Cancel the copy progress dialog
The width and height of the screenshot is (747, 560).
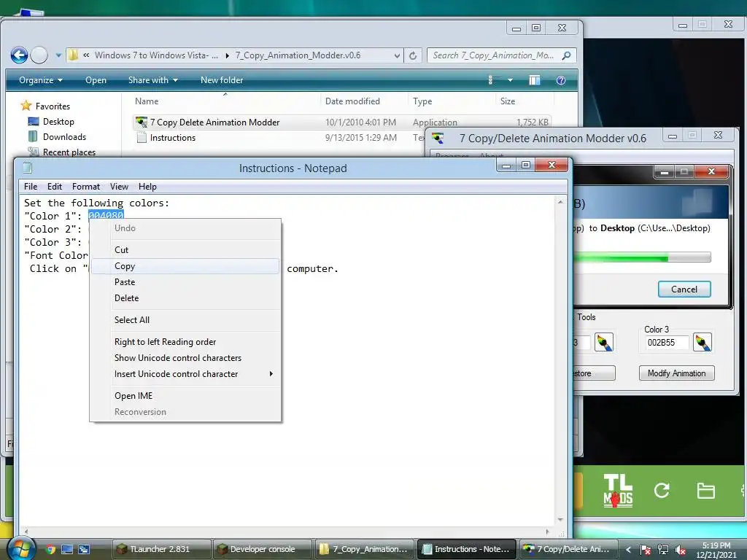coord(684,289)
